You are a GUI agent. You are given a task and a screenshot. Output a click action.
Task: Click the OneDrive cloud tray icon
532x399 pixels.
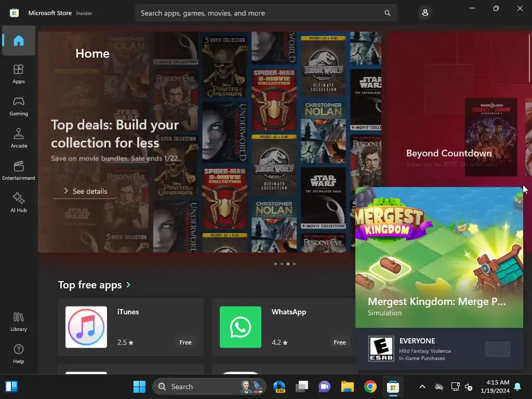(439, 387)
